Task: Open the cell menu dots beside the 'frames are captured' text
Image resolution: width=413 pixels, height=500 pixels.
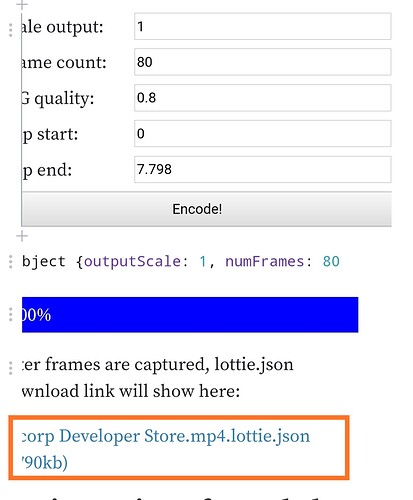Action: click(11, 367)
